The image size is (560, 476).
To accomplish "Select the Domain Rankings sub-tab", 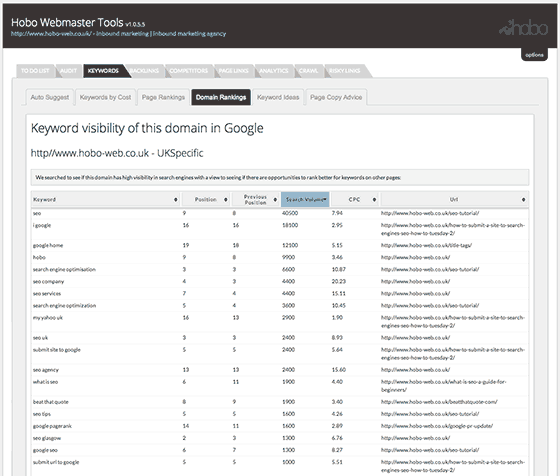I will (221, 97).
